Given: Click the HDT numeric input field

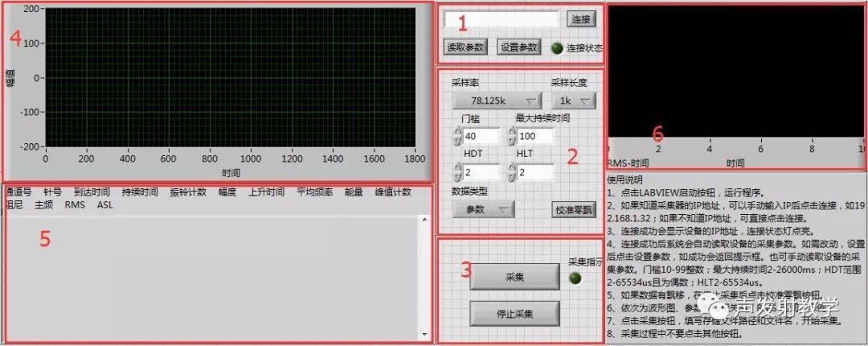Looking at the screenshot, I should 481,172.
